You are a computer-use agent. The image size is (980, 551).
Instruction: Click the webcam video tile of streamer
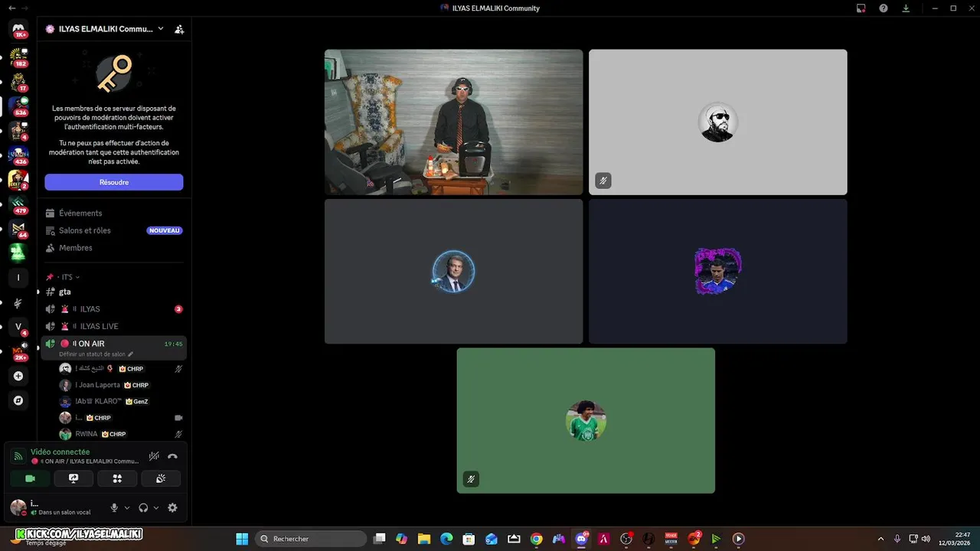coord(453,122)
